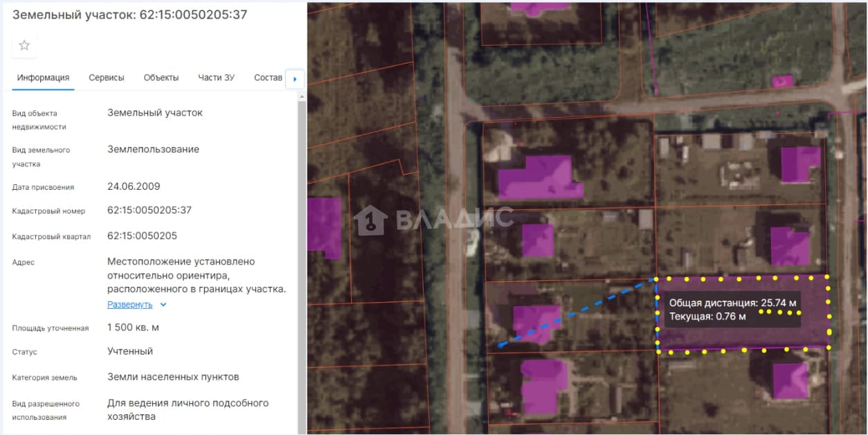Screen dimensions: 868x435
Task: Click the large L-shaped purple building on the map
Action: tap(540, 179)
